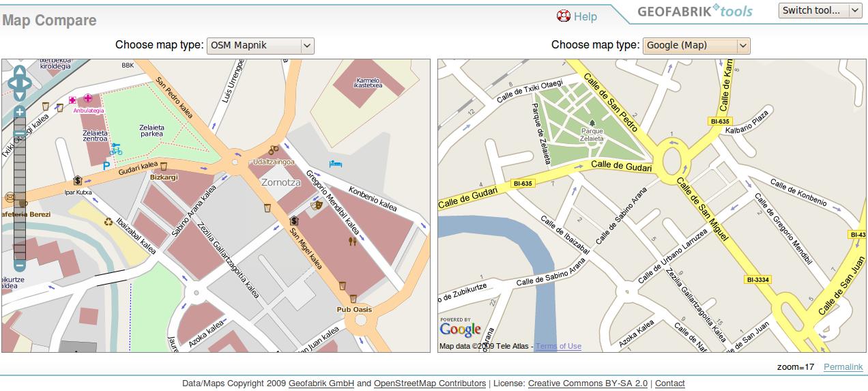This screenshot has width=868, height=391.
Task: Open Geofabrik GmbH footer link
Action: (321, 383)
